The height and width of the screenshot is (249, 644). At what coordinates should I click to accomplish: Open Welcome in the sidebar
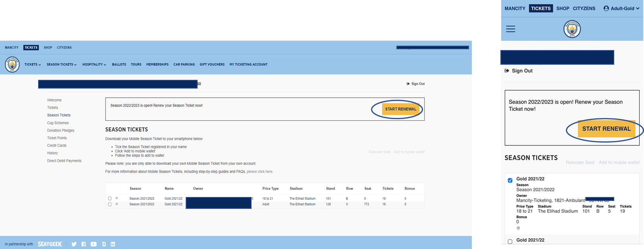click(x=54, y=100)
